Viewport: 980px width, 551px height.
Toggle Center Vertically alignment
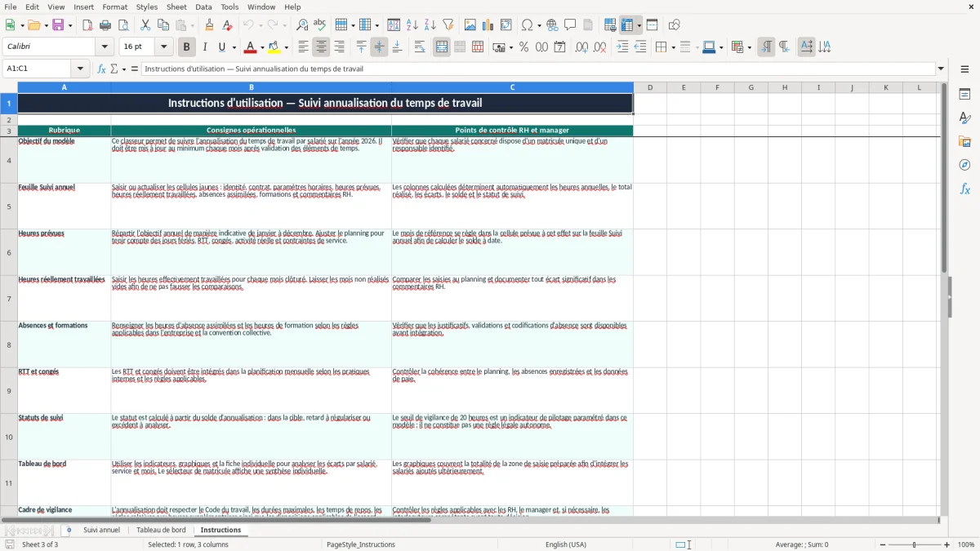coord(379,47)
